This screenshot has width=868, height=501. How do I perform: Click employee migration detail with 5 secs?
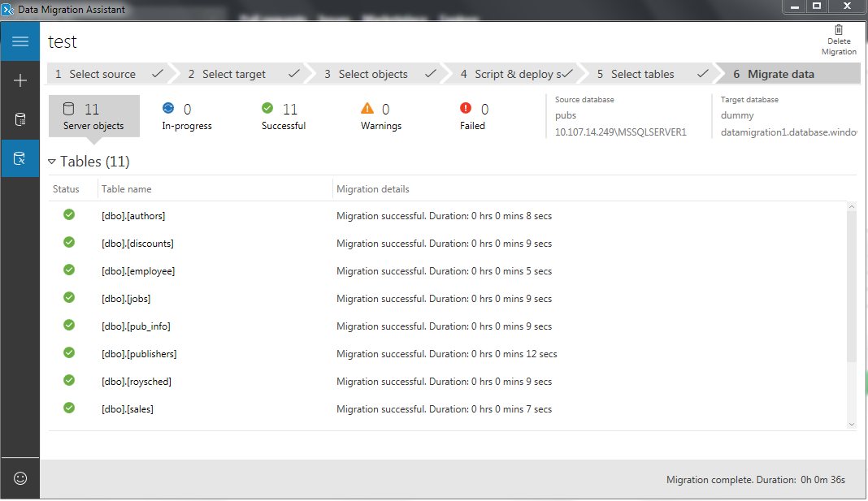[x=444, y=271]
